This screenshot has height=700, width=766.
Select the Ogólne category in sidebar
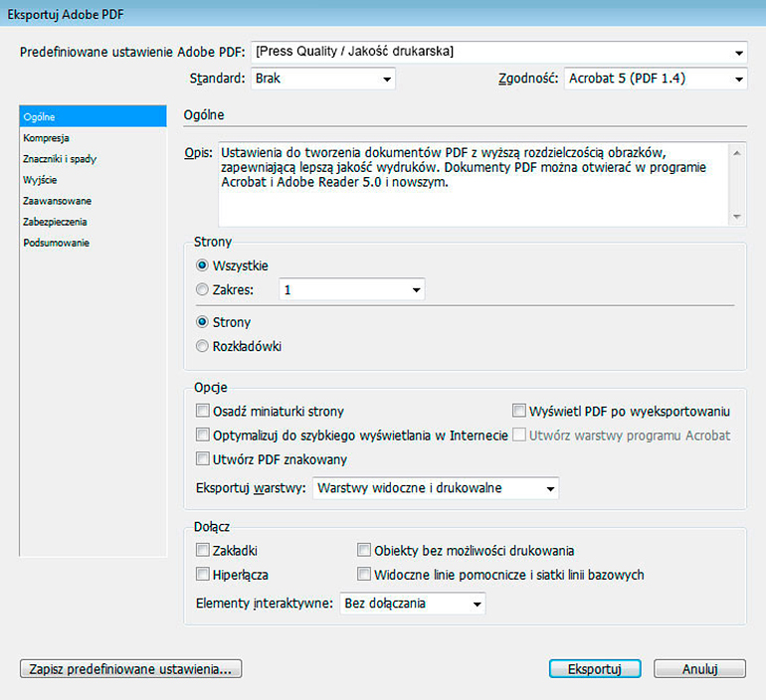pos(93,116)
